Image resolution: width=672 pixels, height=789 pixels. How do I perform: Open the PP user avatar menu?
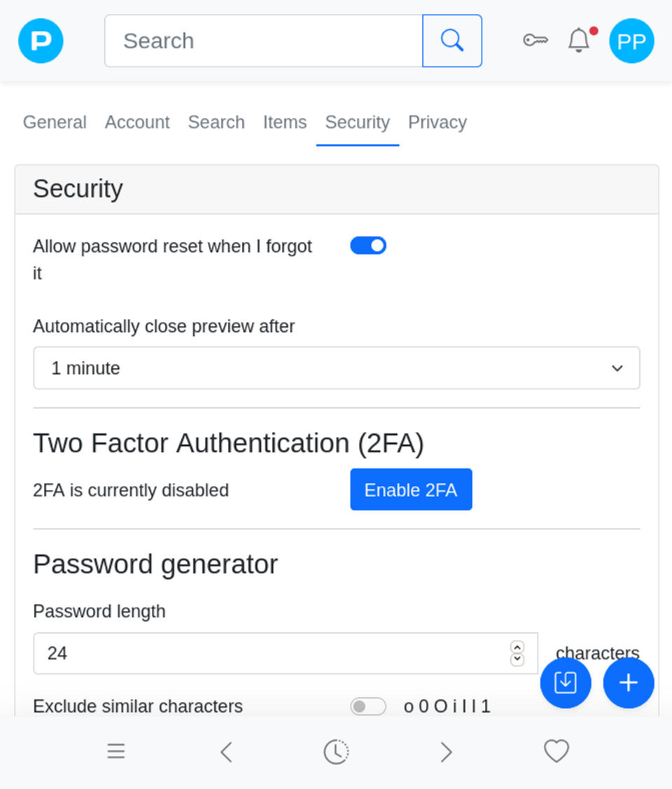point(631,41)
